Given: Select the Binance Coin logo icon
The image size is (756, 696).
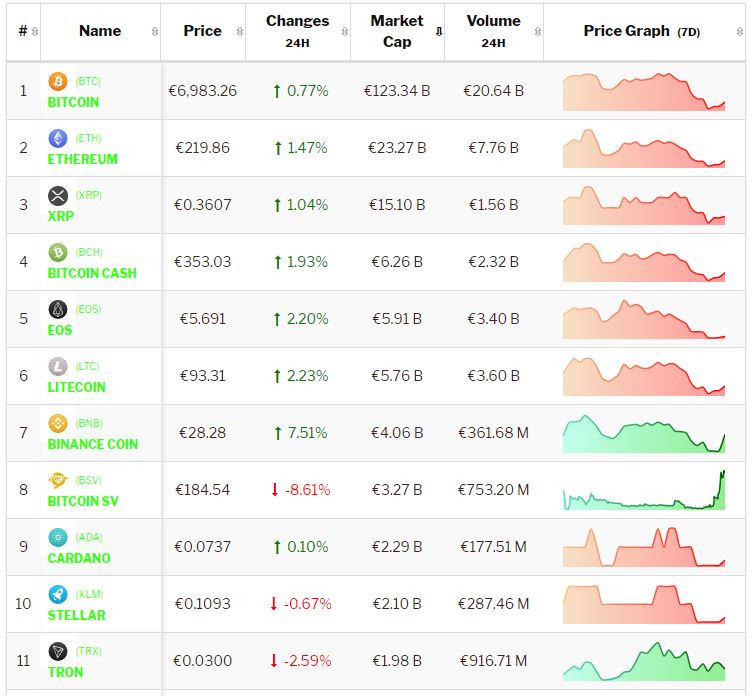Looking at the screenshot, I should pos(57,423).
